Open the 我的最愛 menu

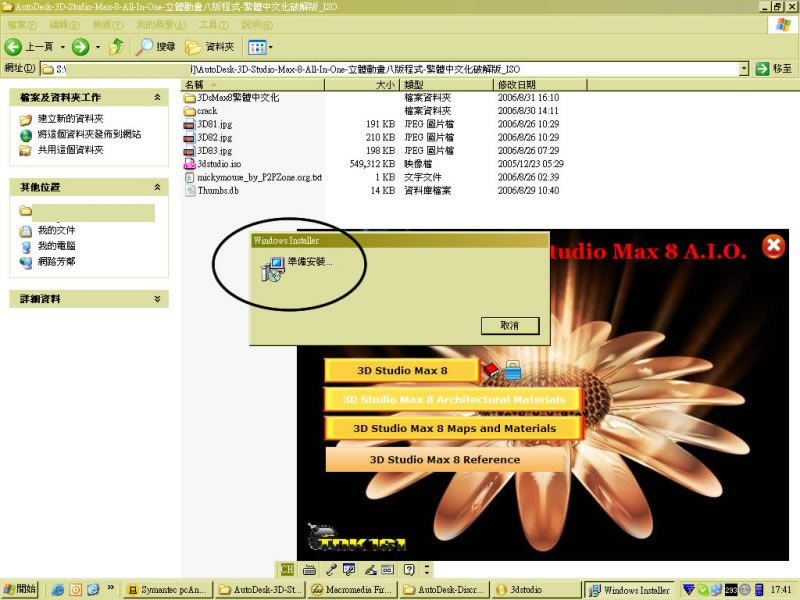point(161,25)
